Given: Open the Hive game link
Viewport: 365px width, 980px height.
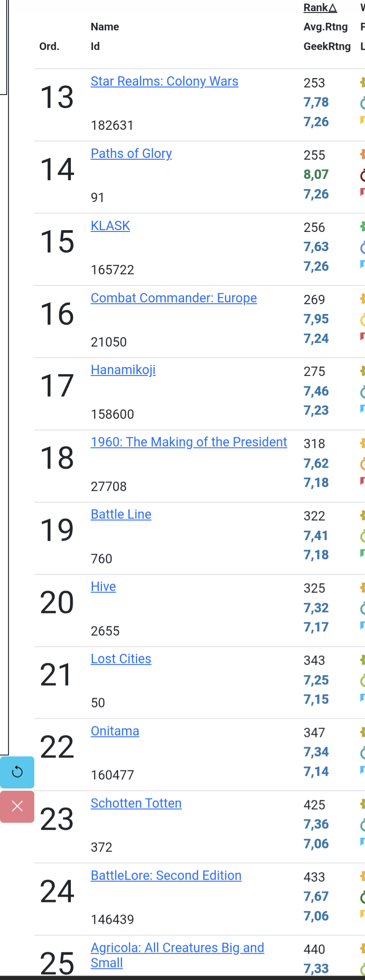Looking at the screenshot, I should tap(103, 587).
